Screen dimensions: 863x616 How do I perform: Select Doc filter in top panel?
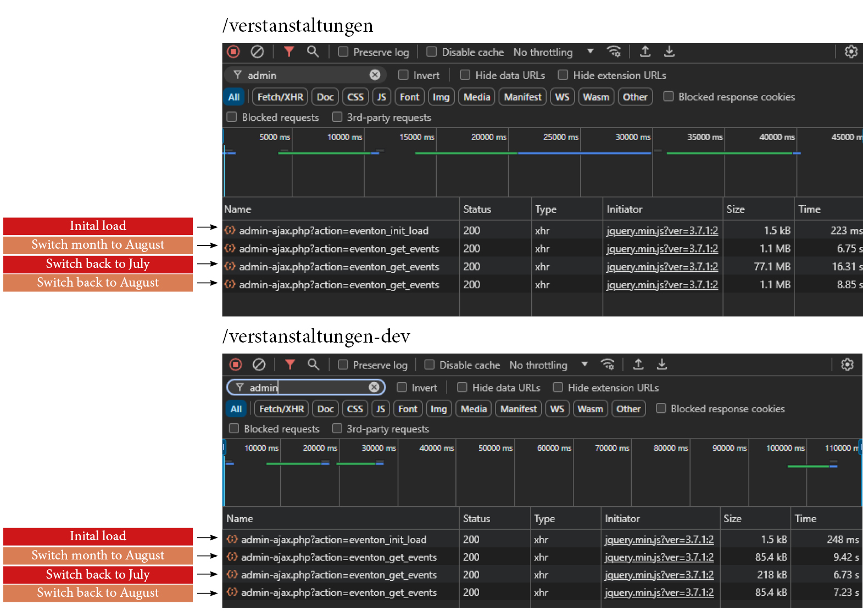(x=325, y=97)
